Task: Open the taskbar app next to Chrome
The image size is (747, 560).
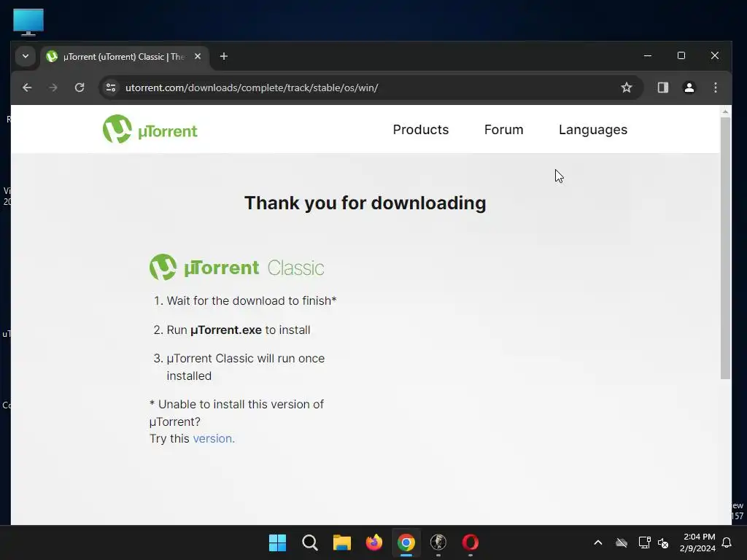Action: (x=438, y=542)
